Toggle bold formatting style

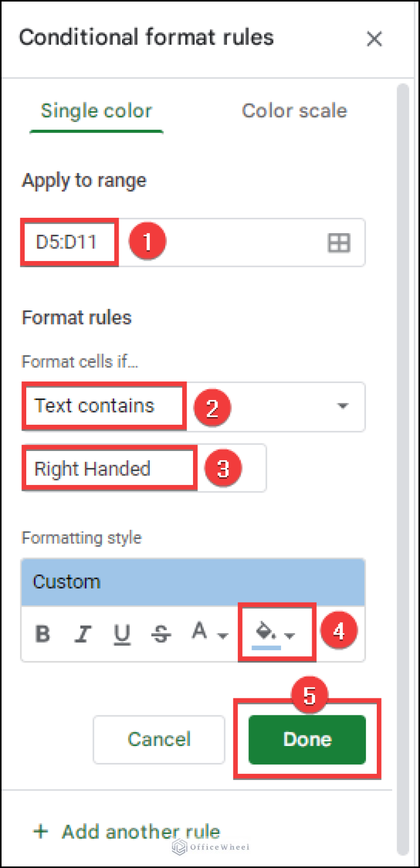point(43,634)
